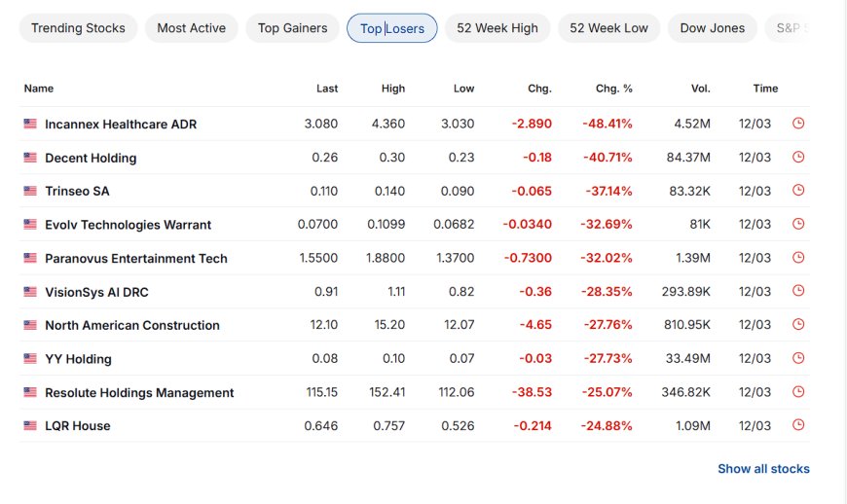Click the -27.73% change value

[x=608, y=359]
